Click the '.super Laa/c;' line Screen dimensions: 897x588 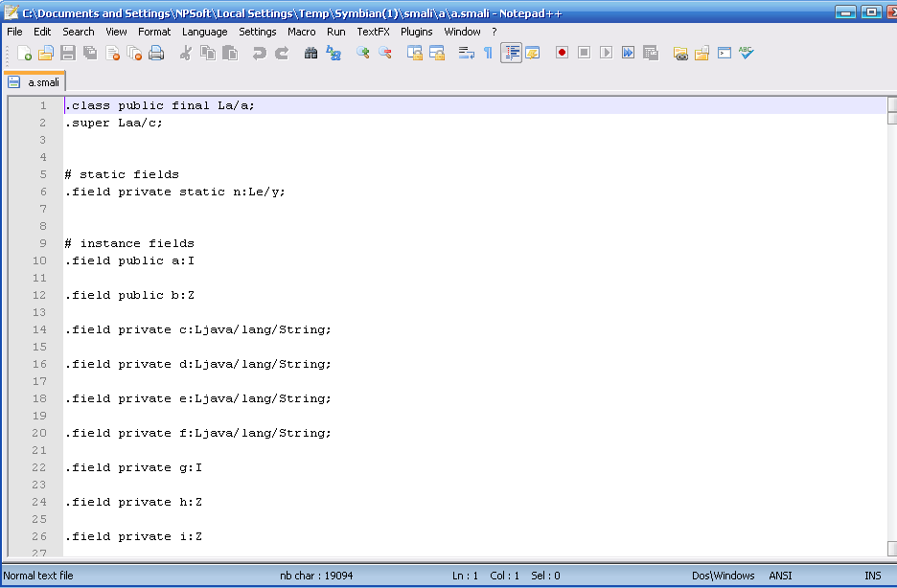coord(113,123)
